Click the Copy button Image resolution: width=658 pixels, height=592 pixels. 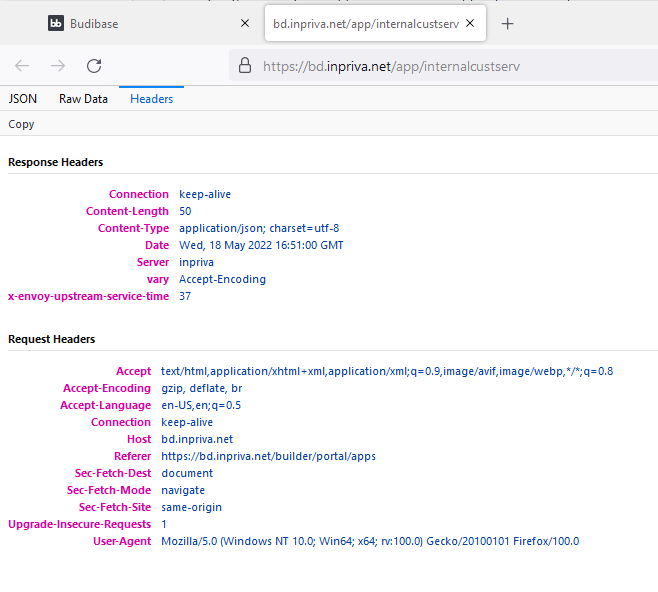coord(21,124)
